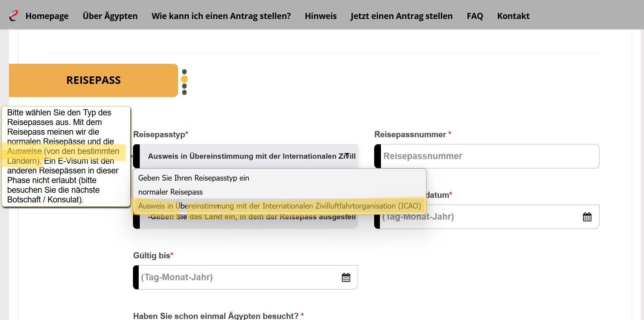Click the yellow active step dot

(x=184, y=79)
